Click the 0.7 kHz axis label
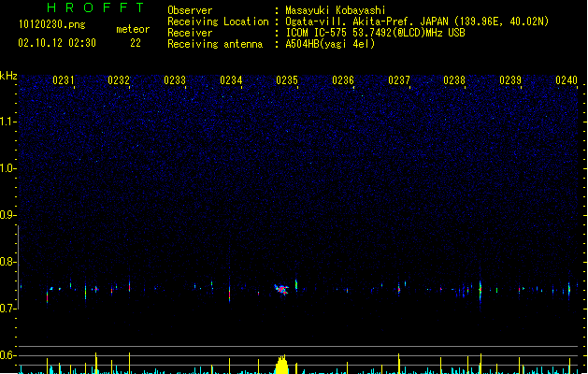 pos(8,309)
